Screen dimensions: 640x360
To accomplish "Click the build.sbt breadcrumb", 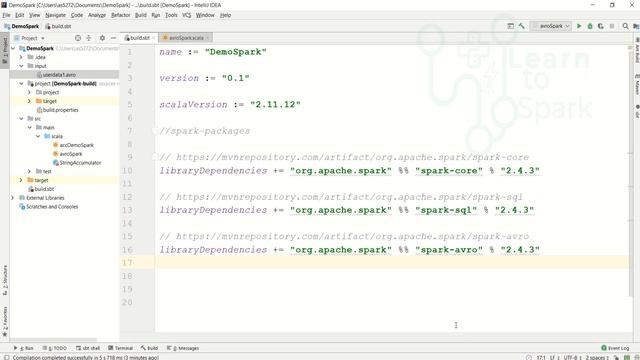I will point(58,26).
